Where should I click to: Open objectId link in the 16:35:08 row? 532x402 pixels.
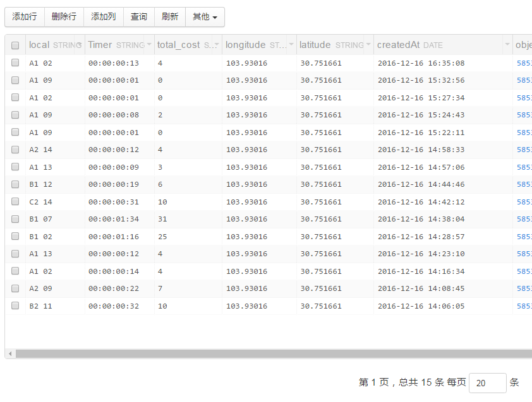tap(524, 63)
